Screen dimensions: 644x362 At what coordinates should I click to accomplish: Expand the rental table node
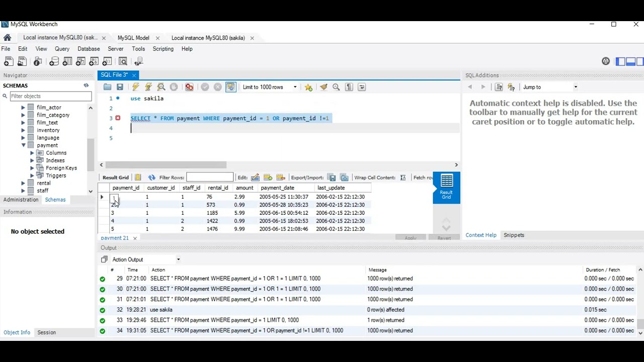[x=23, y=183]
